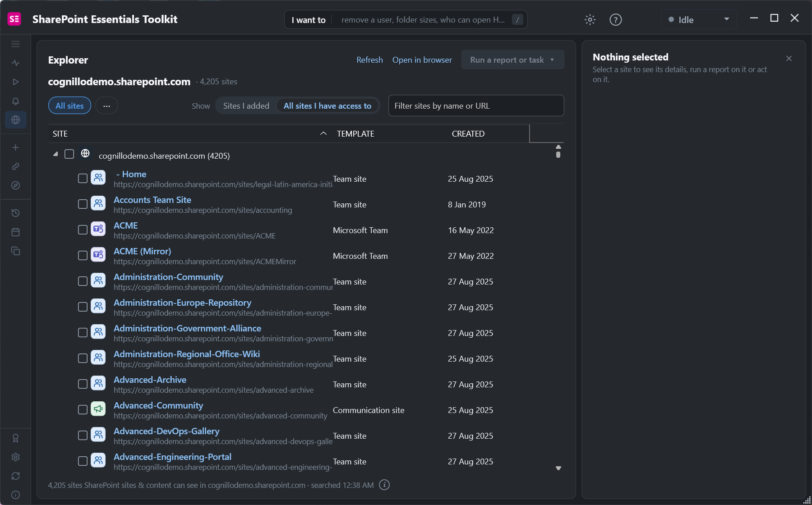Select checkbox for Advanced-Archive
The width and height of the screenshot is (812, 505).
pos(83,384)
